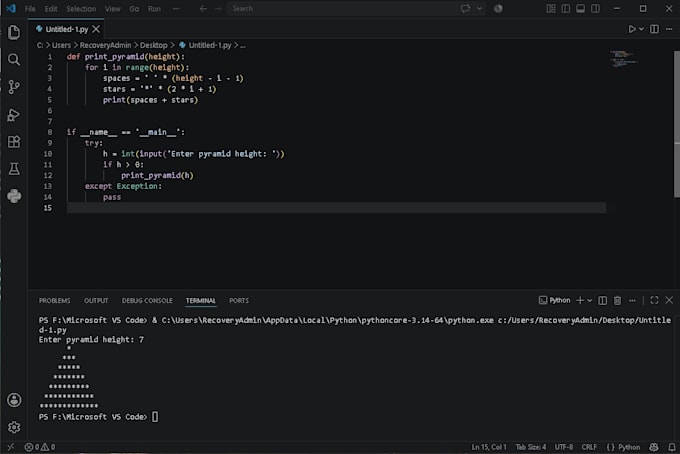Viewport: 680px width, 454px height.
Task: Open the File menu
Action: (x=30, y=9)
